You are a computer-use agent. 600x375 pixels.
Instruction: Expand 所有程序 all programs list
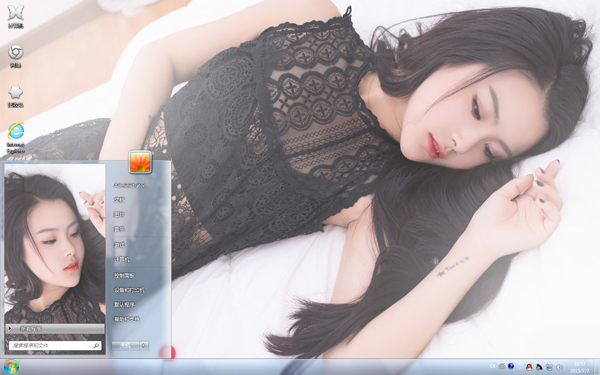coord(55,328)
